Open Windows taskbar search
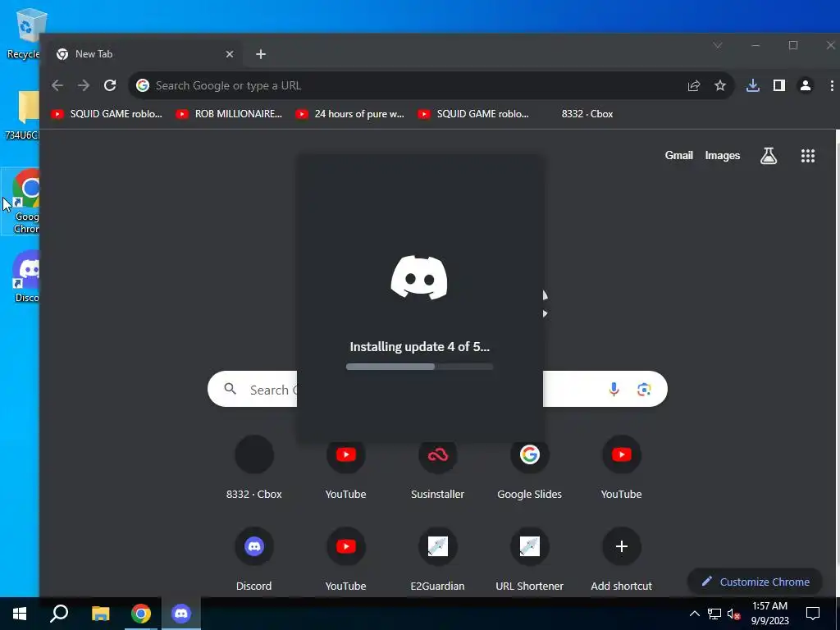Screen dimensions: 840x630 59,614
